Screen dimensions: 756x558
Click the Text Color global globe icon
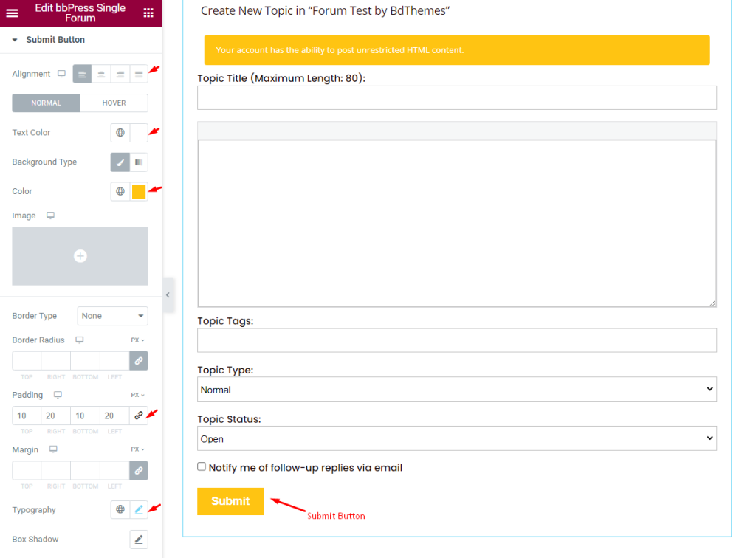pyautogui.click(x=120, y=133)
